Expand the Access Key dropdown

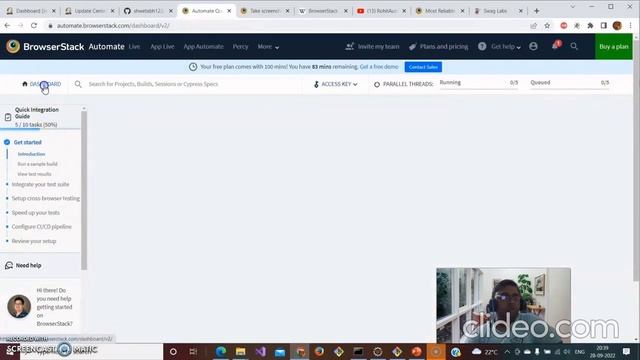(336, 84)
